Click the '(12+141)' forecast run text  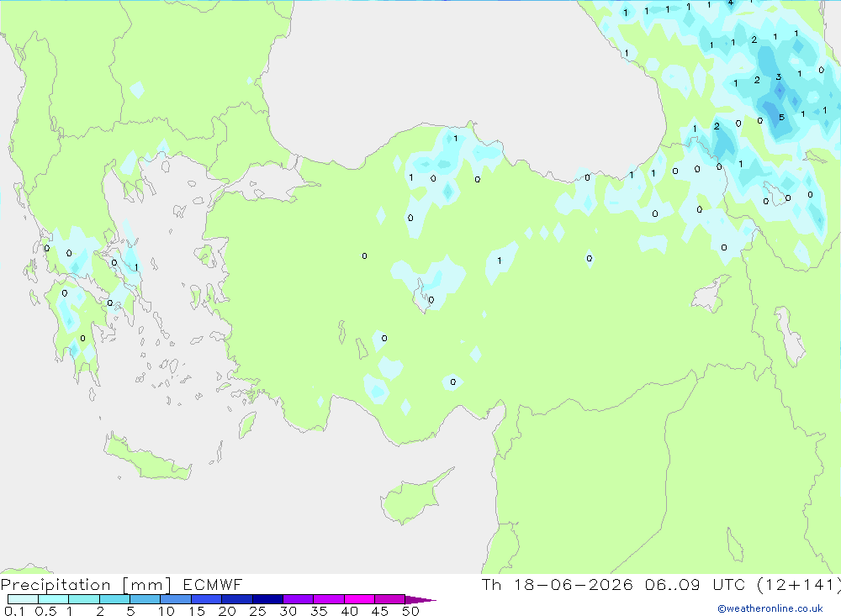pos(799,585)
